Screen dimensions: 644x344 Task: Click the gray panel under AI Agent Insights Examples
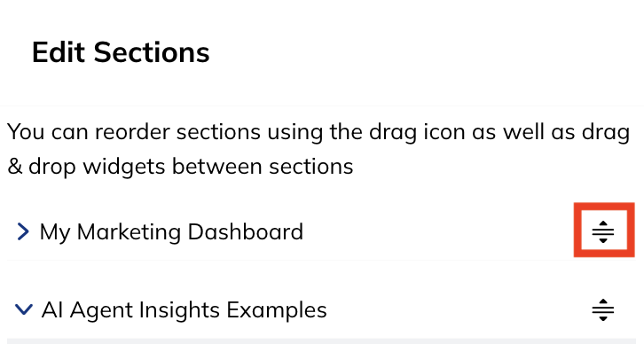click(x=322, y=341)
